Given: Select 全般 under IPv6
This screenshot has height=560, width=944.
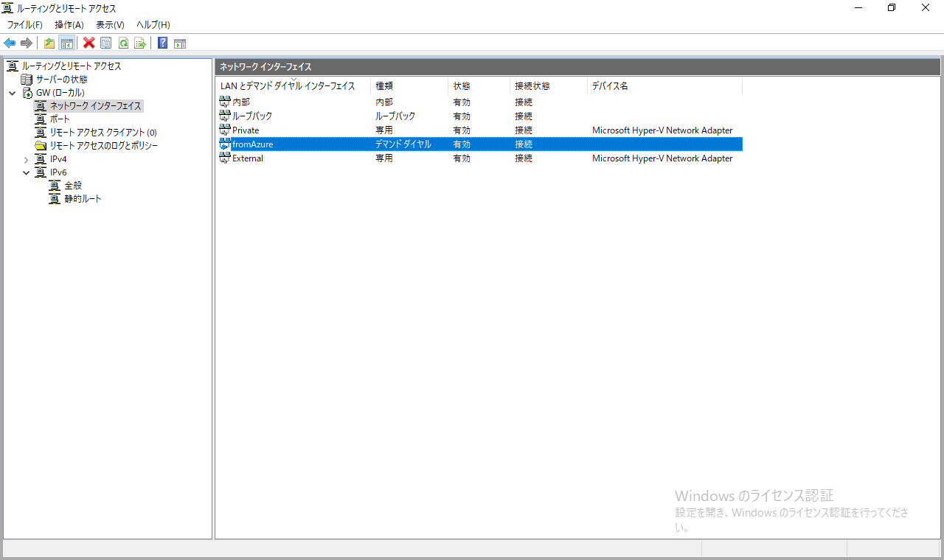Looking at the screenshot, I should (x=73, y=185).
